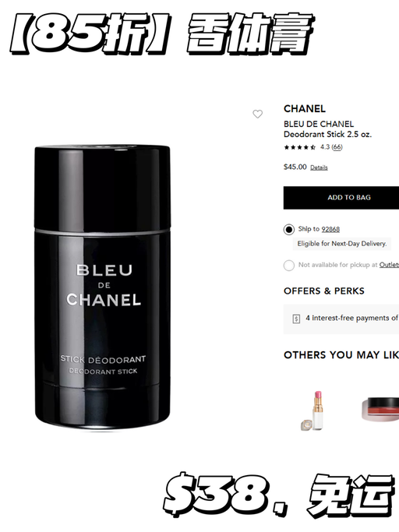
Task: Click the dollar payment plan icon
Action: tap(296, 319)
